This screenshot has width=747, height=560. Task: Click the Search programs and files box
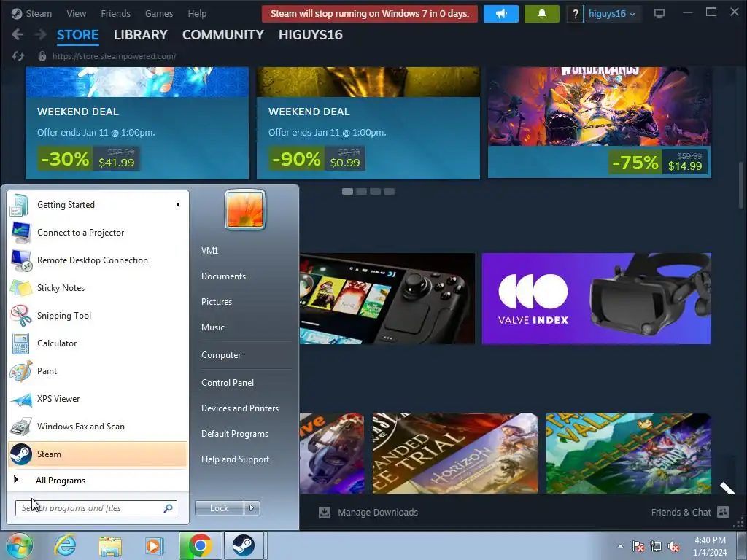96,508
